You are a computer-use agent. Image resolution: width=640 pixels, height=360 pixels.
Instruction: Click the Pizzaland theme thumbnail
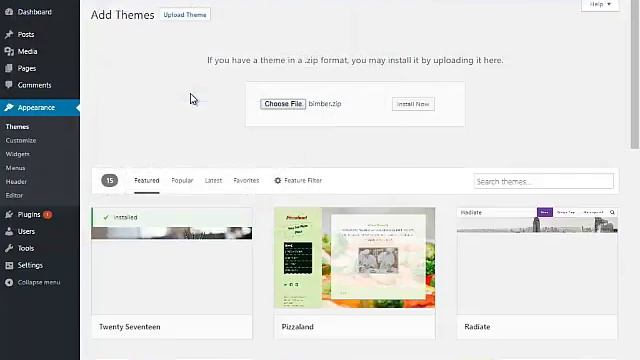tap(355, 261)
